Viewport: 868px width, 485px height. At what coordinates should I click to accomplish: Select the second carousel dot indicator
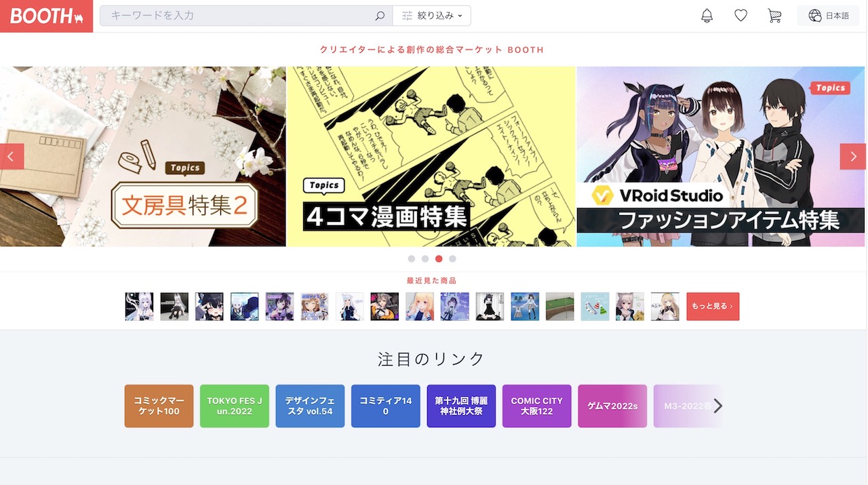tap(425, 258)
